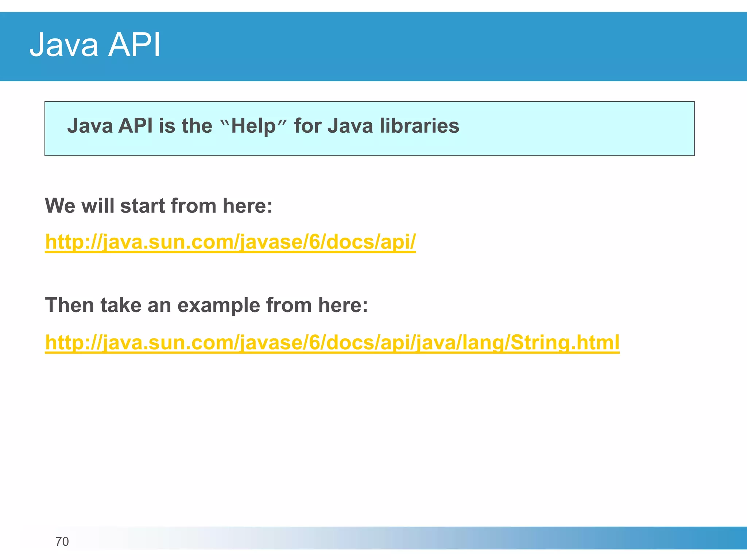Select 'Java API is the "Help" for Java libraries' text
The image size is (747, 560).
pyautogui.click(x=263, y=126)
